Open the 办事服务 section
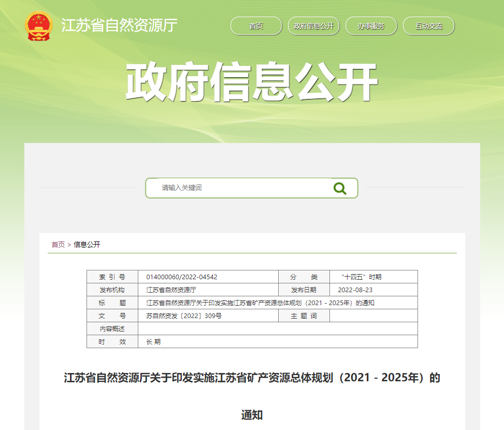Image resolution: width=504 pixels, height=430 pixels. click(x=371, y=25)
